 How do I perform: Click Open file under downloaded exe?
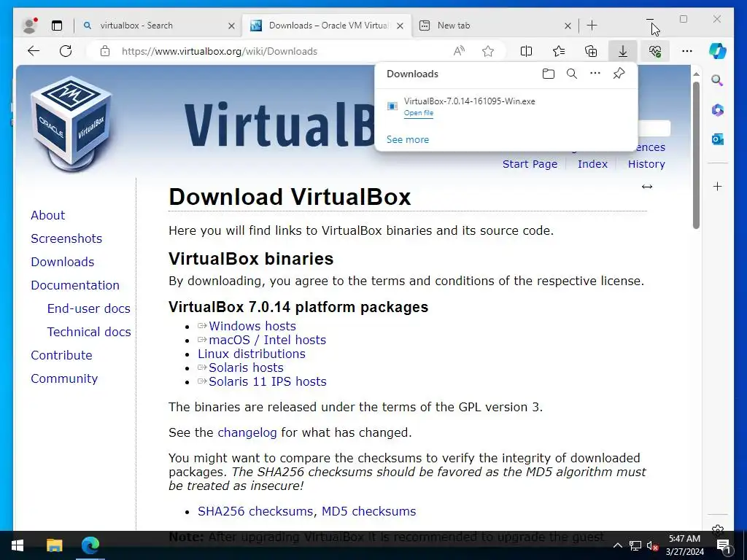(418, 113)
